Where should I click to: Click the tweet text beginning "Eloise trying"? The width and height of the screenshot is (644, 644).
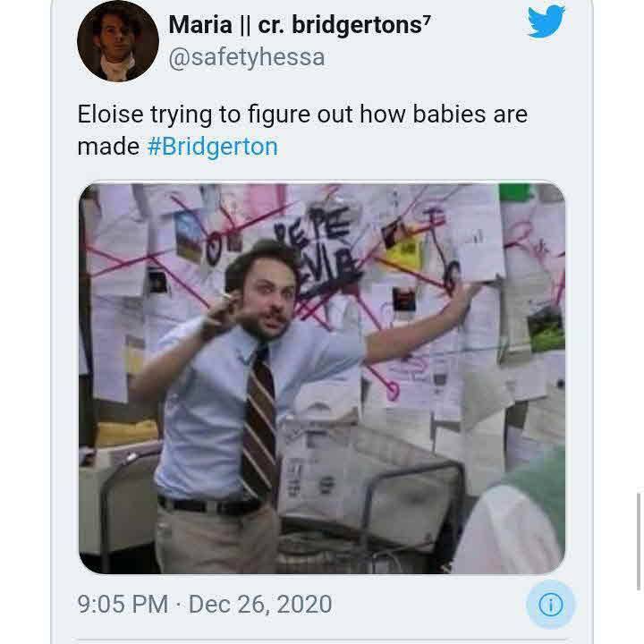(302, 131)
